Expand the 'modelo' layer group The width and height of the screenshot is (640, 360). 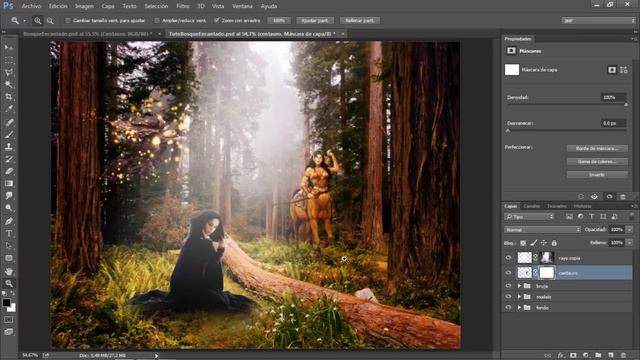(519, 297)
